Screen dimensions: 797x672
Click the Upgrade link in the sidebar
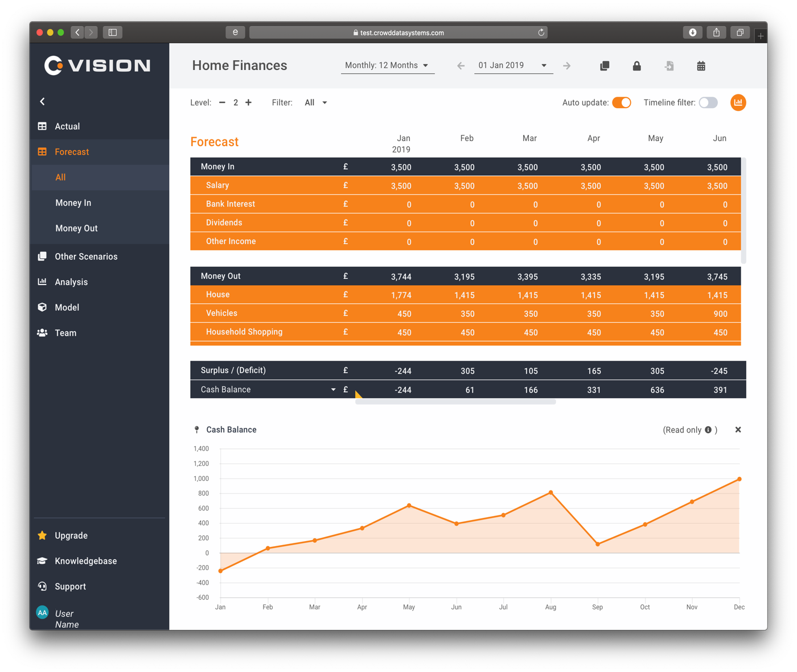click(71, 535)
